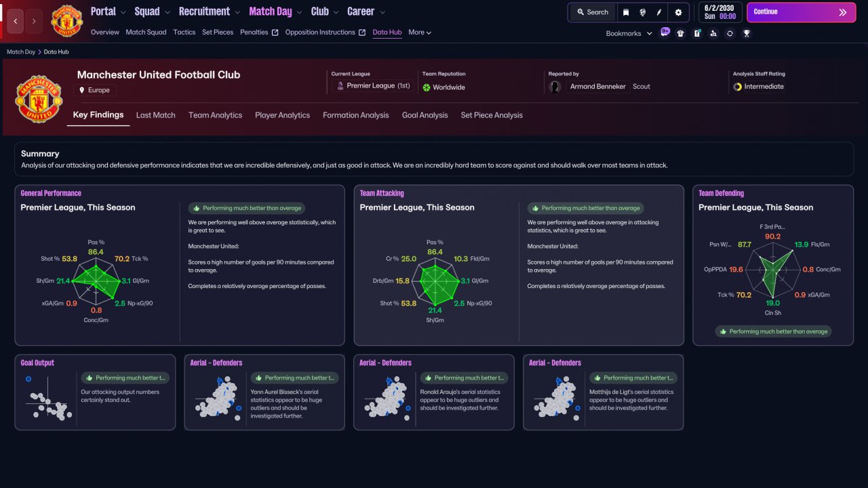The width and height of the screenshot is (868, 488).
Task: Expand the Match Day menu chevron
Action: tap(299, 12)
